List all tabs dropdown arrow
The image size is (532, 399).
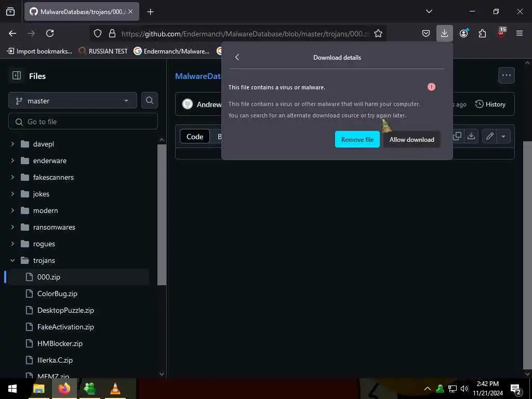(429, 11)
